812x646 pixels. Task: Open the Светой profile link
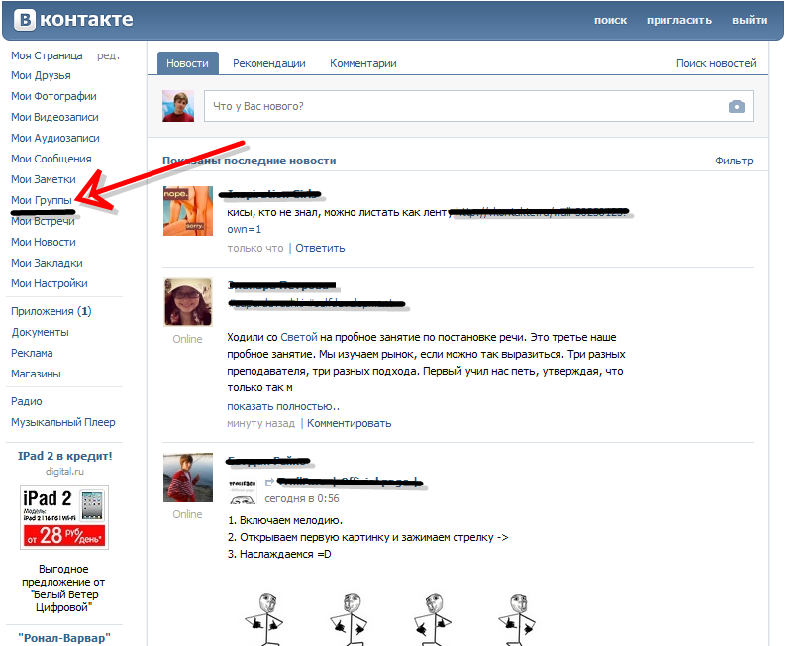coord(299,337)
